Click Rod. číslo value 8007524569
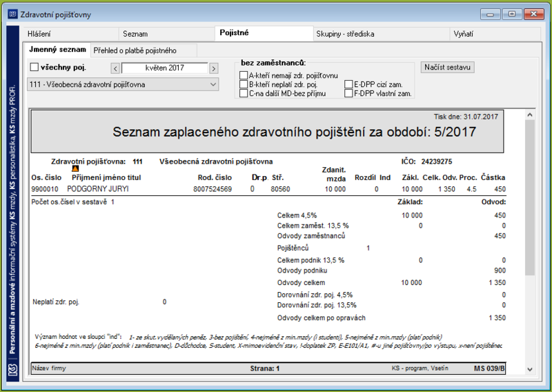The width and height of the screenshot is (552, 392). click(213, 189)
